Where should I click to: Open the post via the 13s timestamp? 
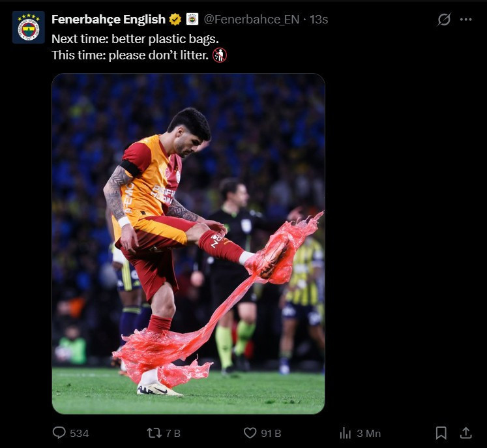pos(319,20)
